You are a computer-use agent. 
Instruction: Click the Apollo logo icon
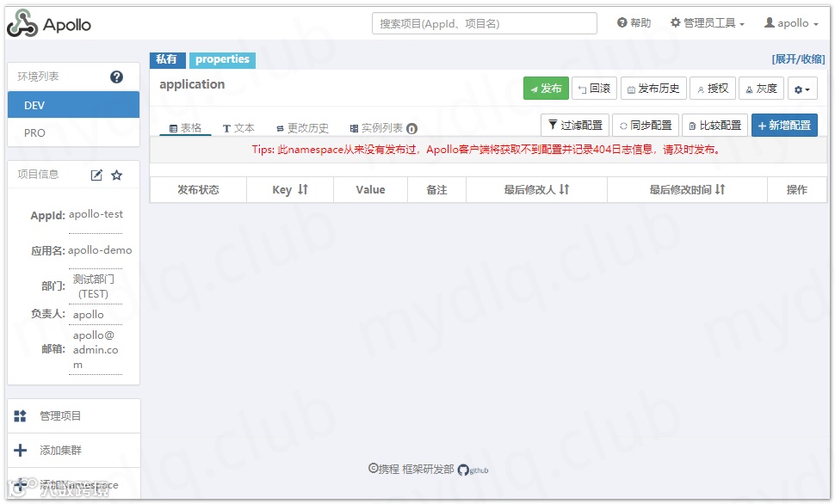coord(22,23)
